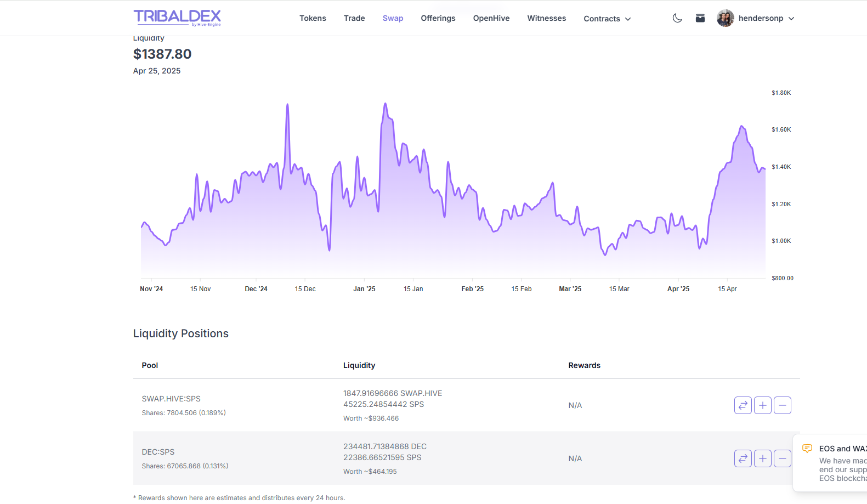
Task: Click the TribalDex logo
Action: click(177, 18)
